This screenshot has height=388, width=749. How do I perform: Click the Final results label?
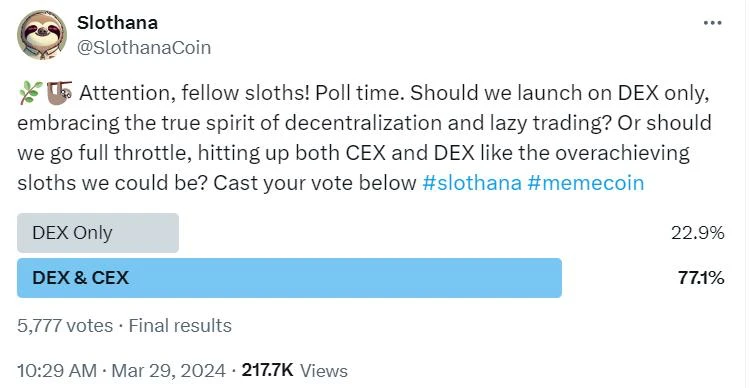180,326
